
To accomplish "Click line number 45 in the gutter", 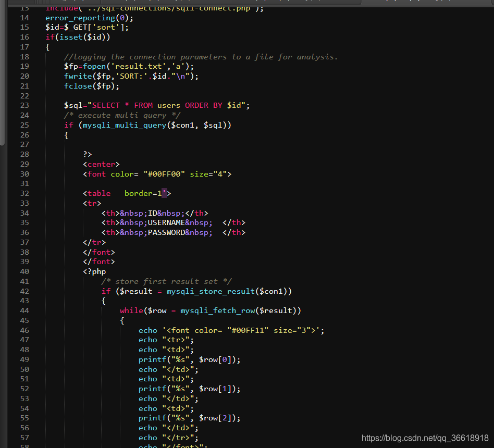I will (x=24, y=320).
